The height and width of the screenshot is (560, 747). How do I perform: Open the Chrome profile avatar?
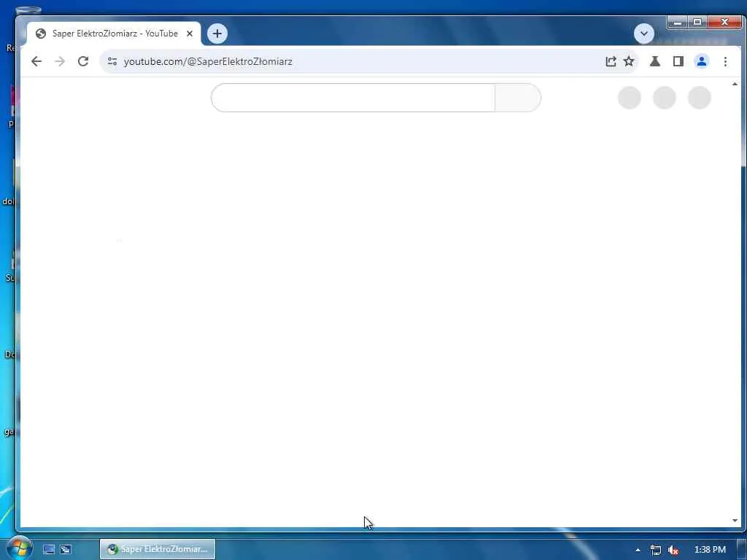701,61
